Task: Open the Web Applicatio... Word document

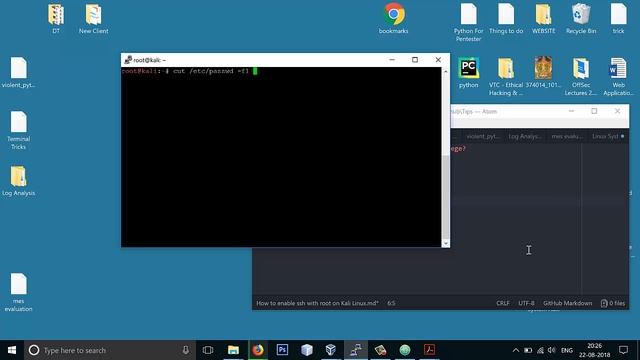Action: pyautogui.click(x=618, y=77)
